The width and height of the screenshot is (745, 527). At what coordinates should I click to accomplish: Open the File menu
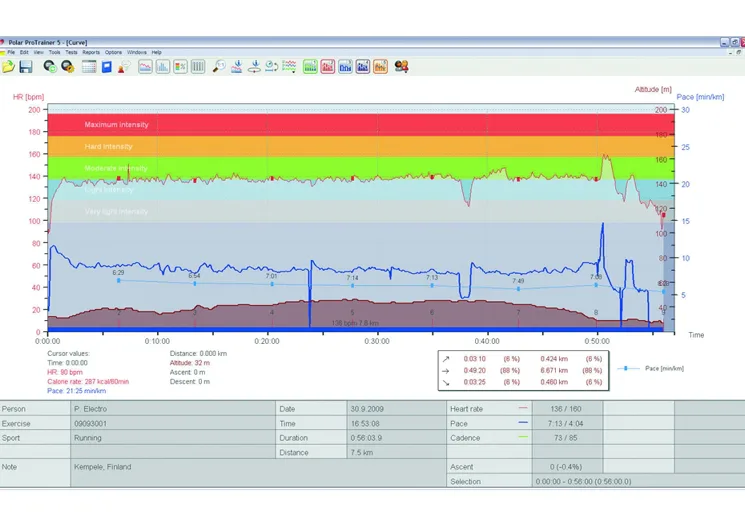tap(12, 52)
